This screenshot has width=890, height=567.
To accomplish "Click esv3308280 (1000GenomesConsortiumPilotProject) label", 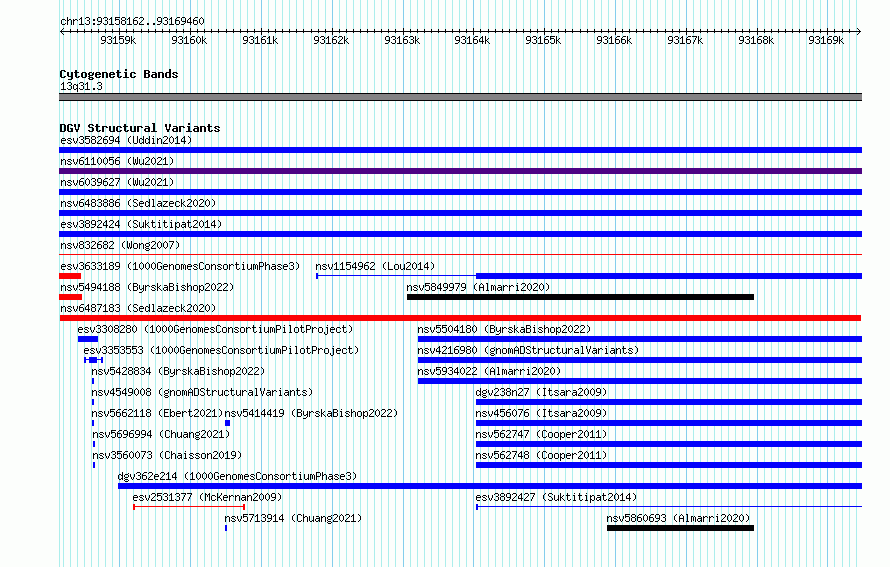I will pos(215,329).
